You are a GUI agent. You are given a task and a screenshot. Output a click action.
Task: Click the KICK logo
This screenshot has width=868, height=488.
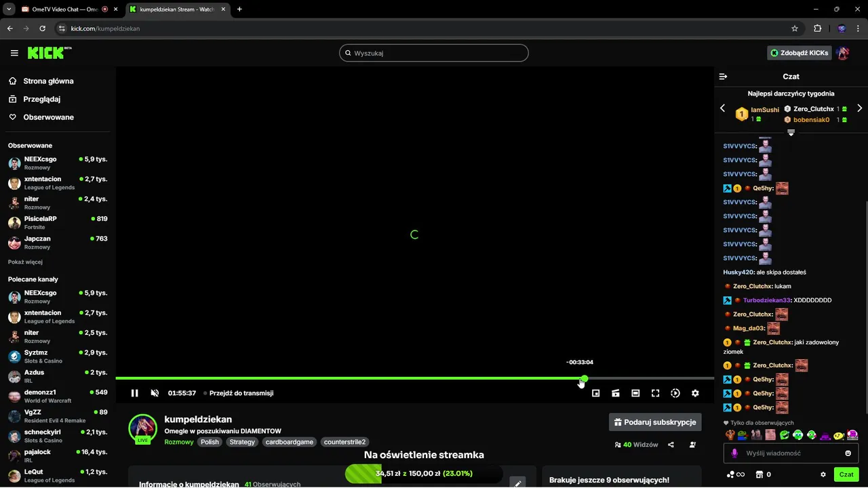pos(49,53)
